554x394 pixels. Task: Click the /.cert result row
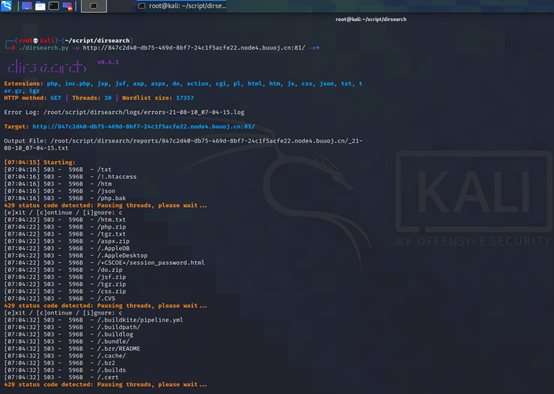click(61, 377)
